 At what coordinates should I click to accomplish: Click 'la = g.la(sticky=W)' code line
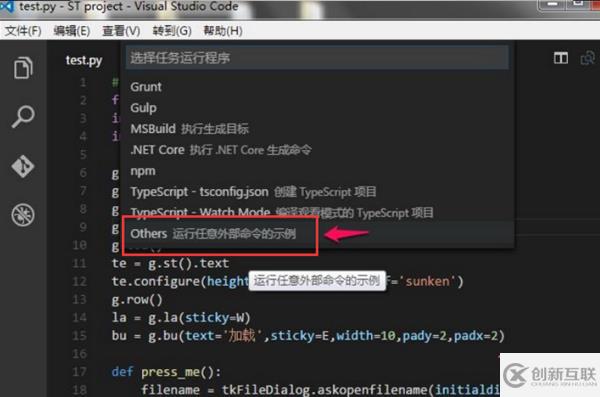point(181,318)
